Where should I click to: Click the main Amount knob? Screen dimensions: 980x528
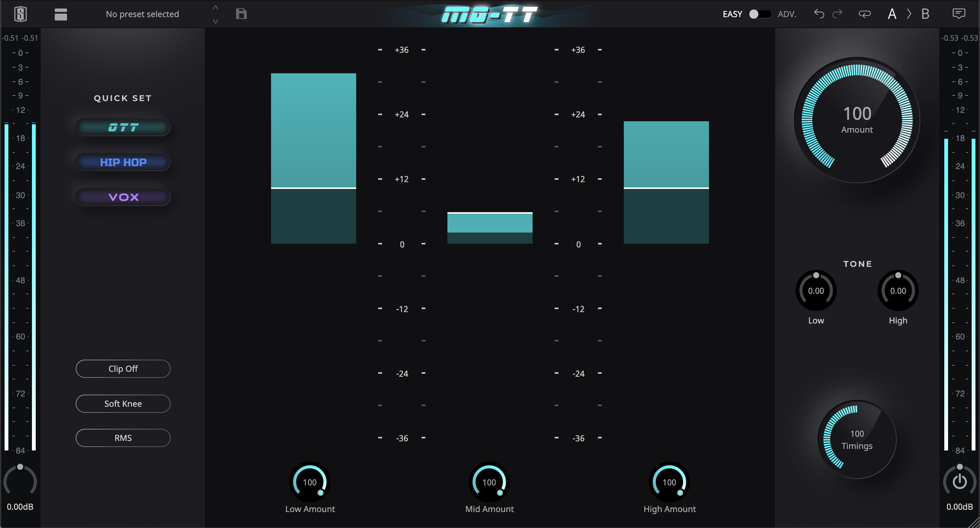coord(857,120)
